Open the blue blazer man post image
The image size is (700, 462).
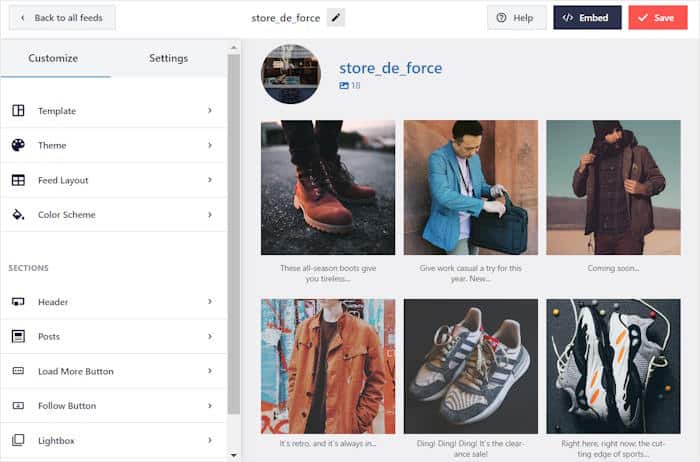point(471,187)
